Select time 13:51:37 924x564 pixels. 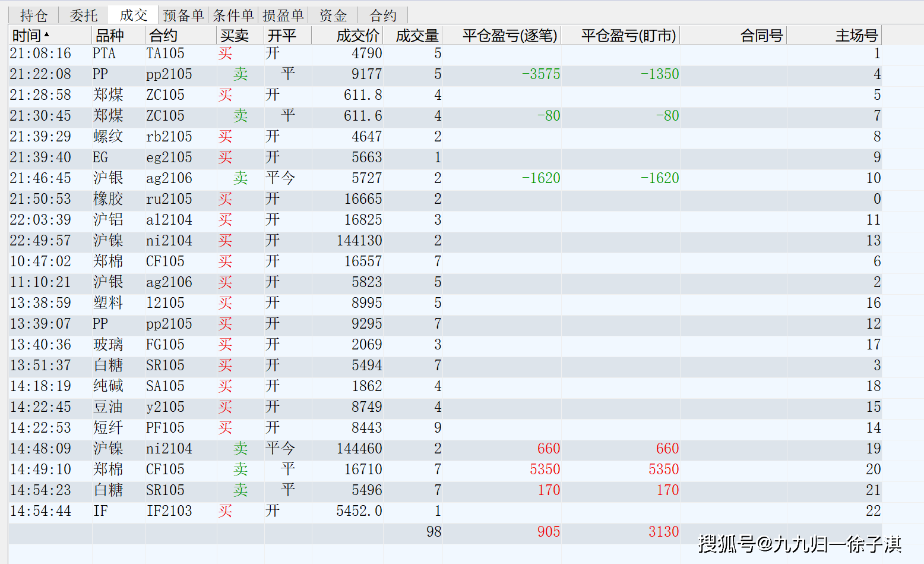click(x=40, y=366)
